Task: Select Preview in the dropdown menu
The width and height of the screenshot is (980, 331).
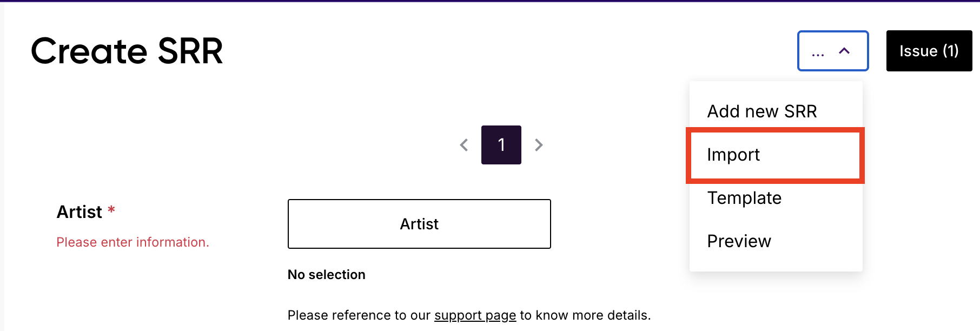Action: [x=739, y=241]
